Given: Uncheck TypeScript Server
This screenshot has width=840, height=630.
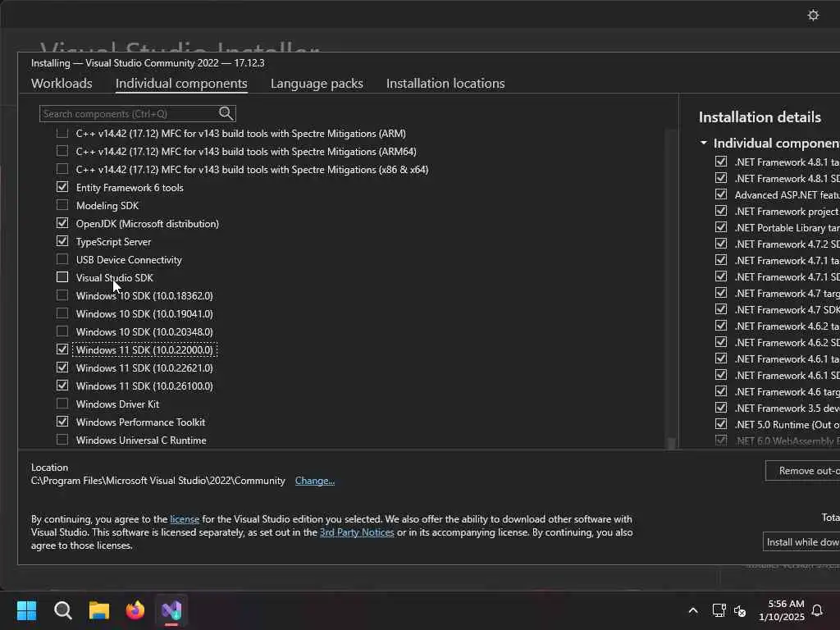Looking at the screenshot, I should point(62,241).
